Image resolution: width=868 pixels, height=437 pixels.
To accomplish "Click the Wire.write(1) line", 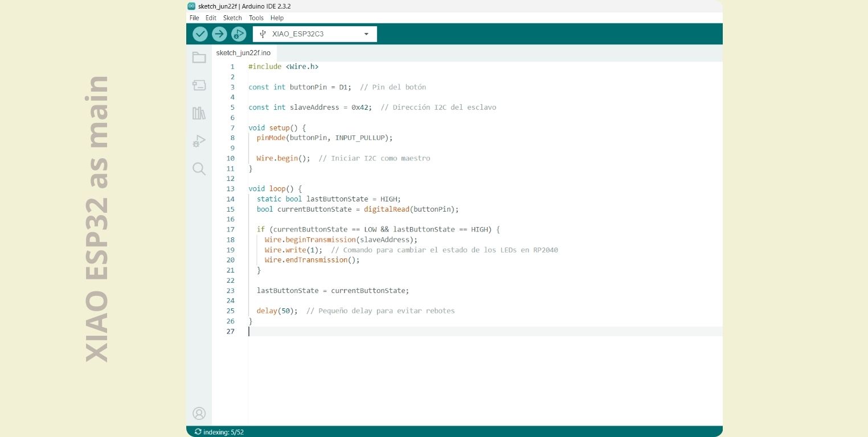I will pos(411,250).
